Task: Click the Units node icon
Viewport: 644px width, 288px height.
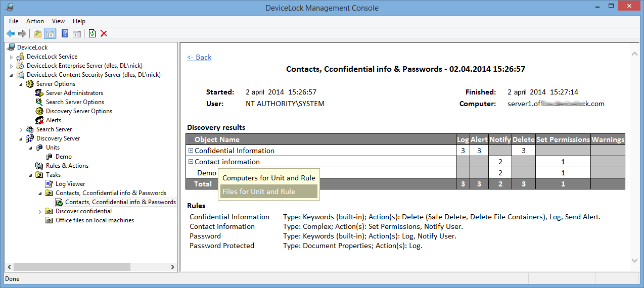Action: coord(40,148)
